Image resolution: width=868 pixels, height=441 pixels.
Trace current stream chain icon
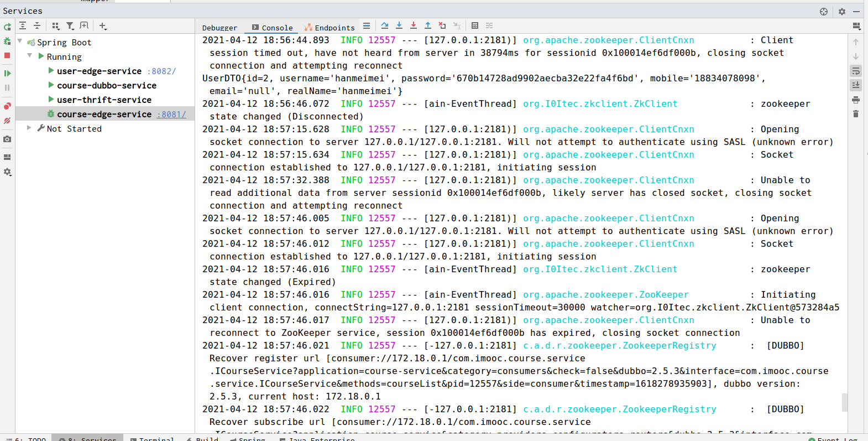click(489, 25)
